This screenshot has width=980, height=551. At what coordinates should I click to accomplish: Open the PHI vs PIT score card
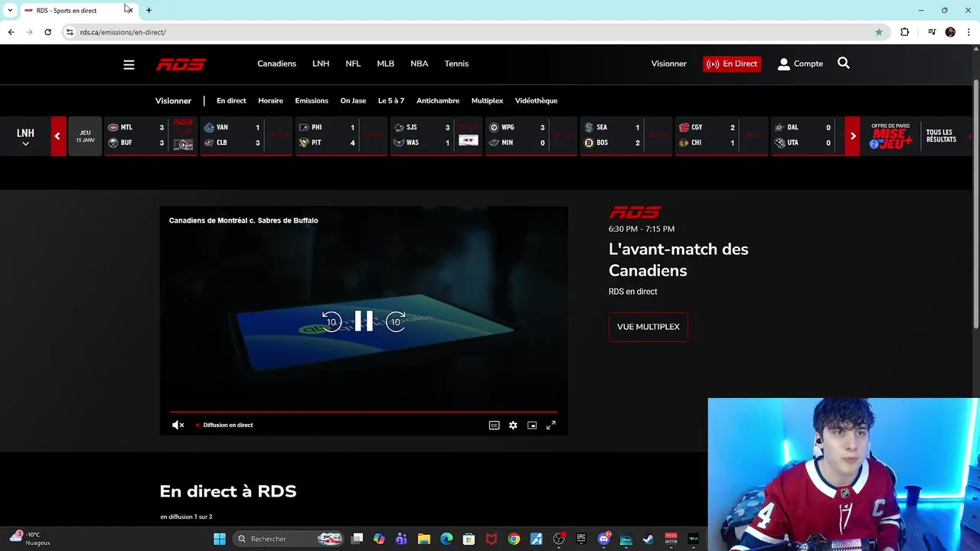coord(341,135)
